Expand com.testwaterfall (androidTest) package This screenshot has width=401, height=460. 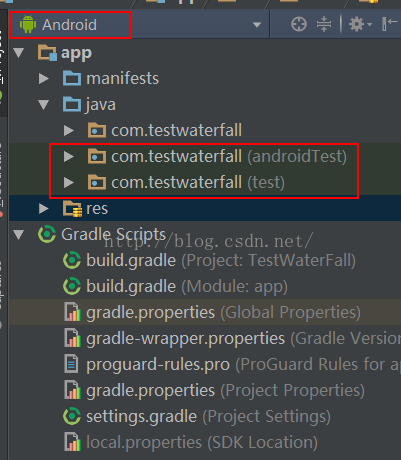point(69,156)
